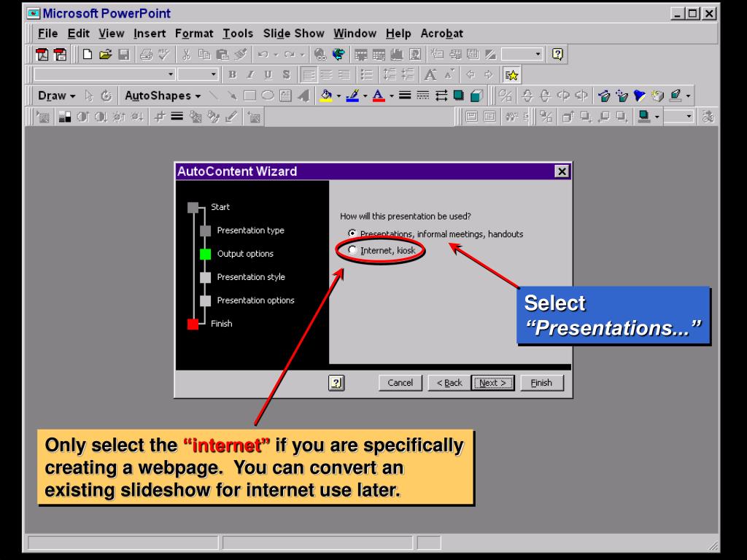This screenshot has width=747, height=560.
Task: Click the Insert Clip Art icon
Action: coord(415,54)
